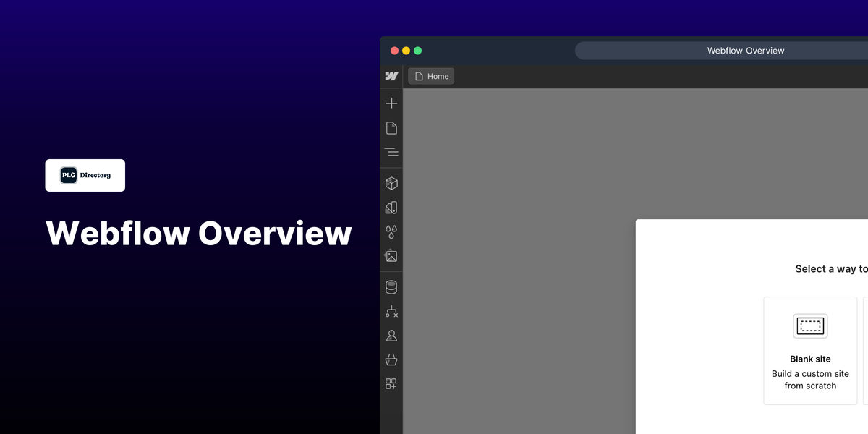Screen dimensions: 868x434
Task: Open the Add Elements panel
Action: point(391,103)
